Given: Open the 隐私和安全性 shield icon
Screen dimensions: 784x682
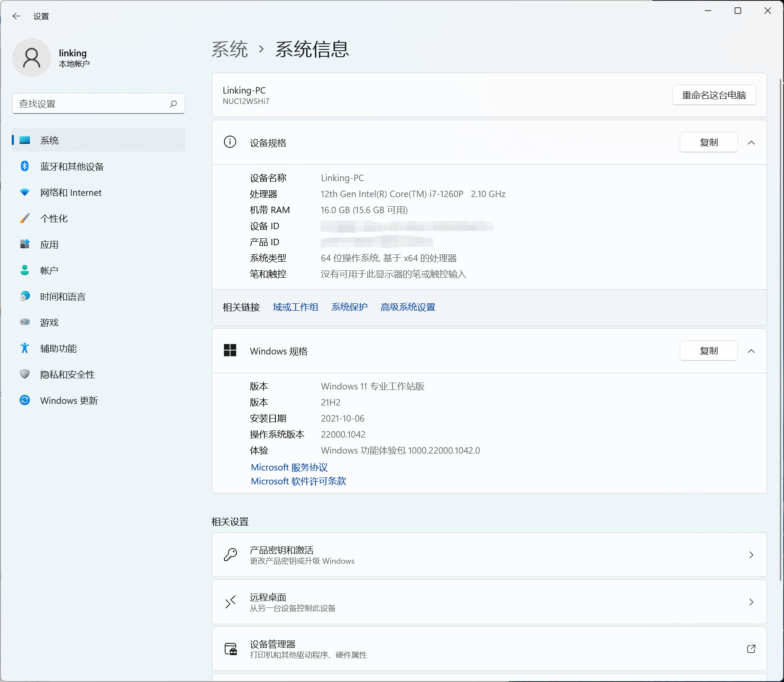Looking at the screenshot, I should pos(25,374).
